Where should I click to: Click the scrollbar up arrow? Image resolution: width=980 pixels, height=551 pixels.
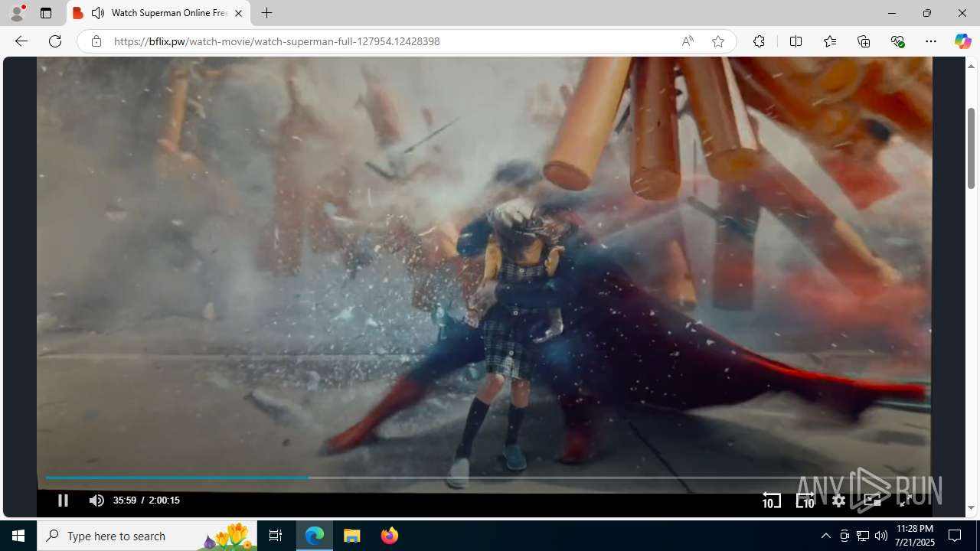coord(971,66)
